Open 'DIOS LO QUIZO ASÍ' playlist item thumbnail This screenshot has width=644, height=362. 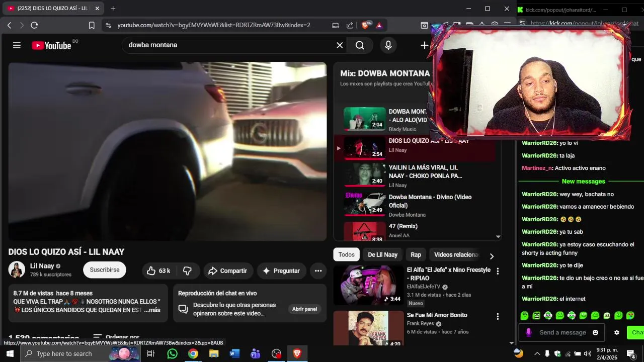pyautogui.click(x=364, y=148)
